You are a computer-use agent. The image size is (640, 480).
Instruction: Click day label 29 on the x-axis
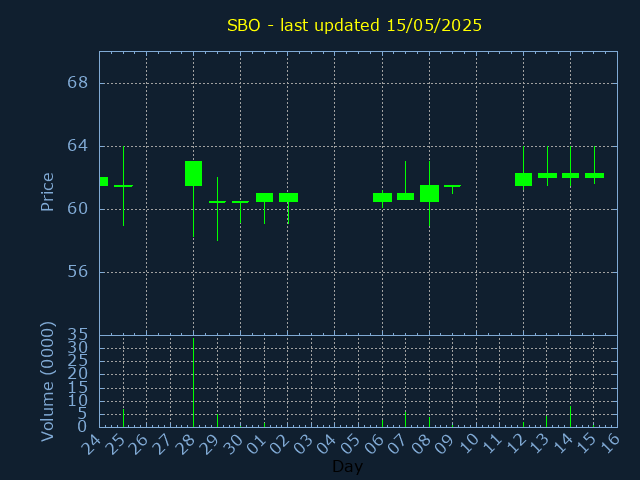point(209,444)
